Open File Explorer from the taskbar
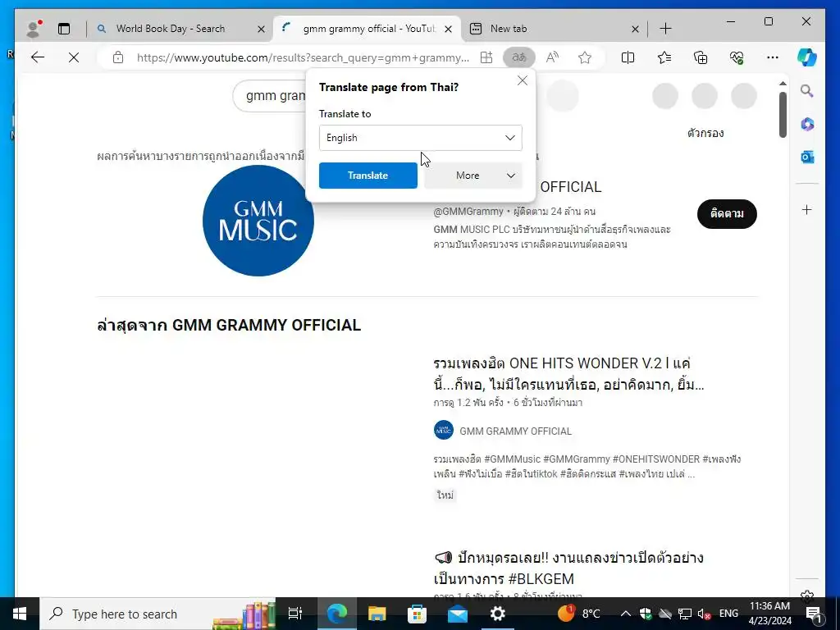This screenshot has height=630, width=840. pyautogui.click(x=377, y=614)
